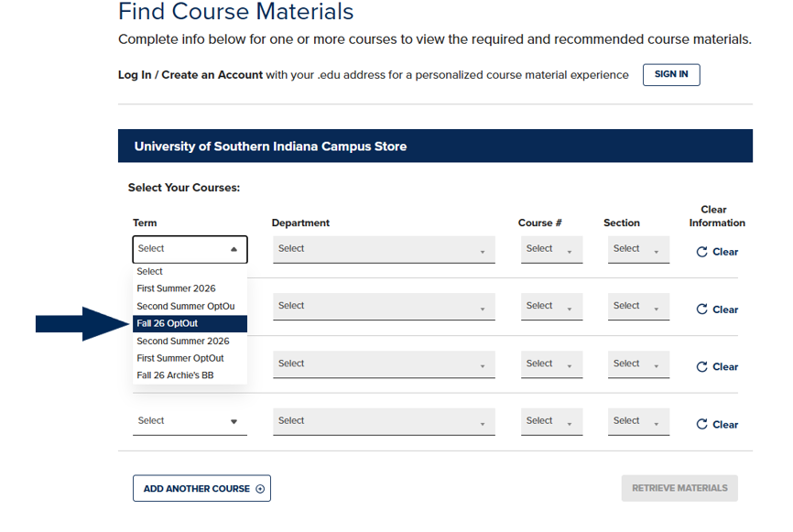Open first row Section dropdown
The width and height of the screenshot is (793, 532).
(638, 249)
